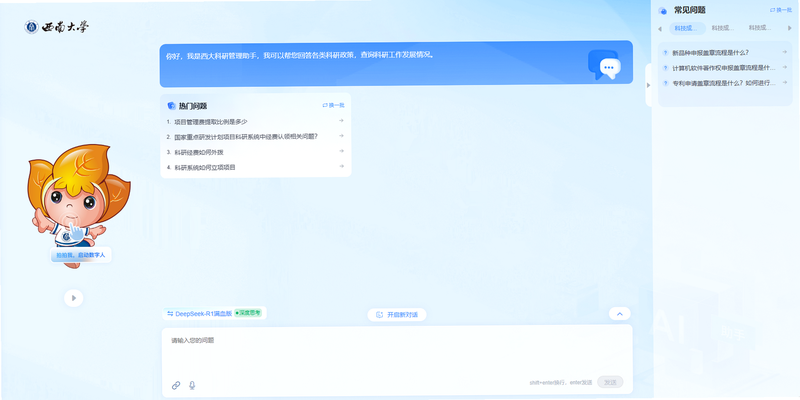Image resolution: width=800 pixels, height=400 pixels.
Task: Open FAQ 专利申请盖章流程是什么?
Action: click(x=723, y=83)
